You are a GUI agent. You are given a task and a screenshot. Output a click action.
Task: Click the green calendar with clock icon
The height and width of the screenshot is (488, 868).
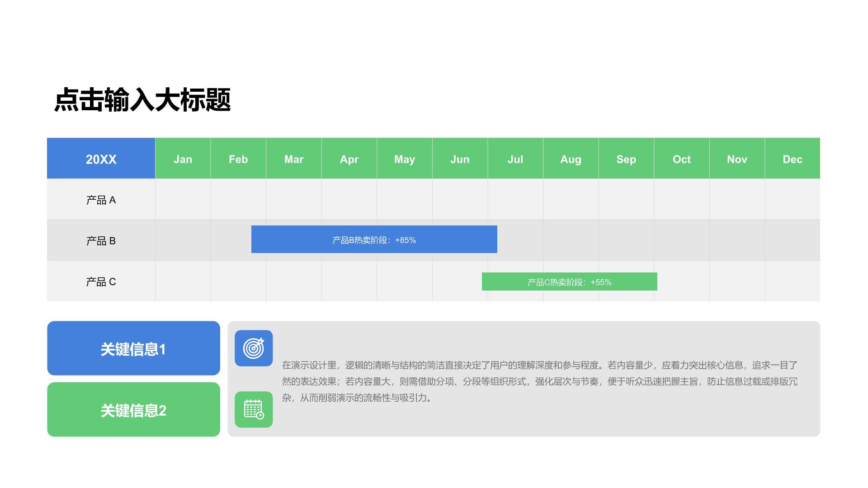point(254,409)
